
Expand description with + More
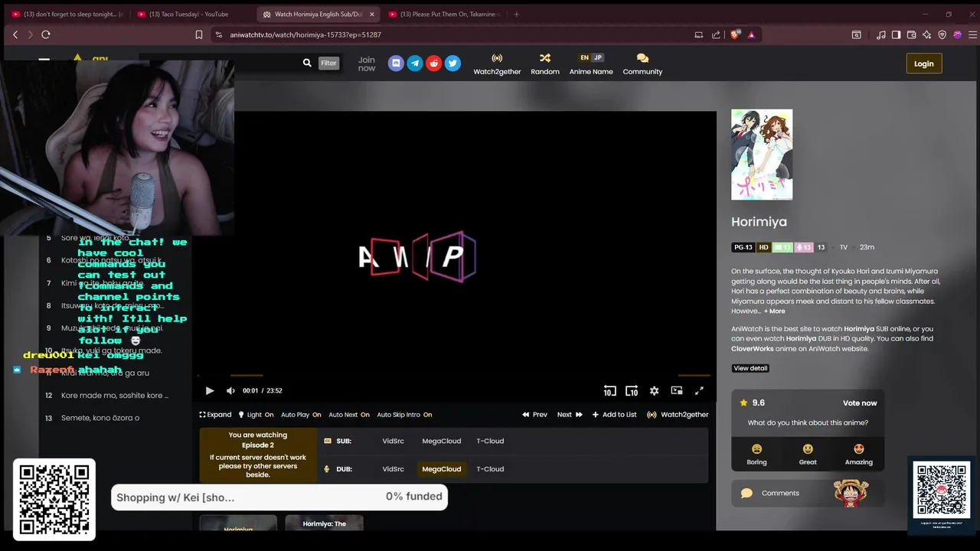pyautogui.click(x=774, y=311)
